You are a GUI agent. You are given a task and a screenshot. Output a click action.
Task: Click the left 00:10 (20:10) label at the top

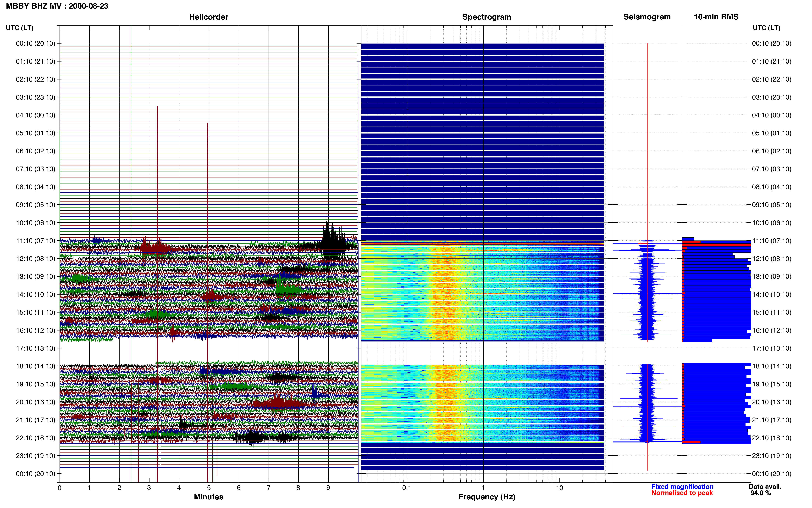tap(36, 43)
